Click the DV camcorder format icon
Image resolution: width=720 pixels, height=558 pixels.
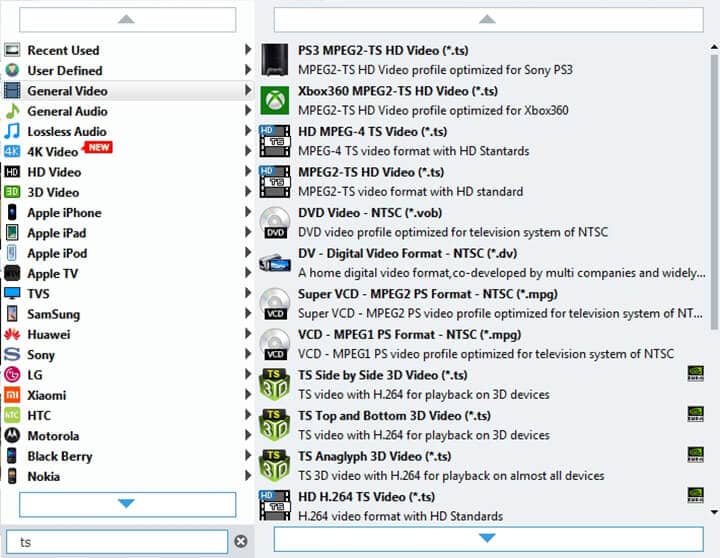click(275, 263)
